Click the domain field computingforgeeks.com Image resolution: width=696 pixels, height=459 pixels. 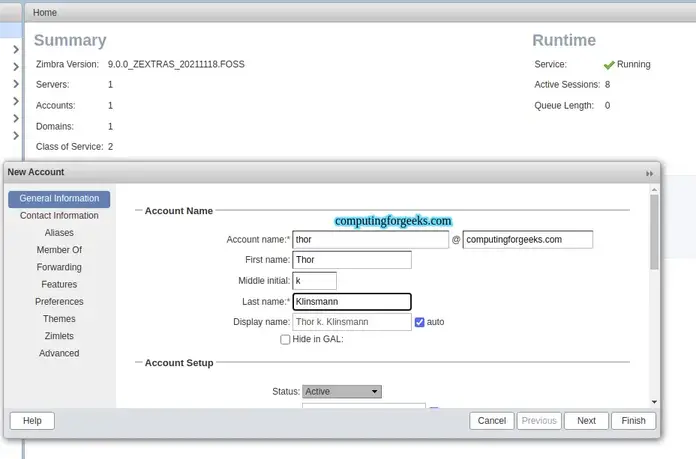point(527,240)
